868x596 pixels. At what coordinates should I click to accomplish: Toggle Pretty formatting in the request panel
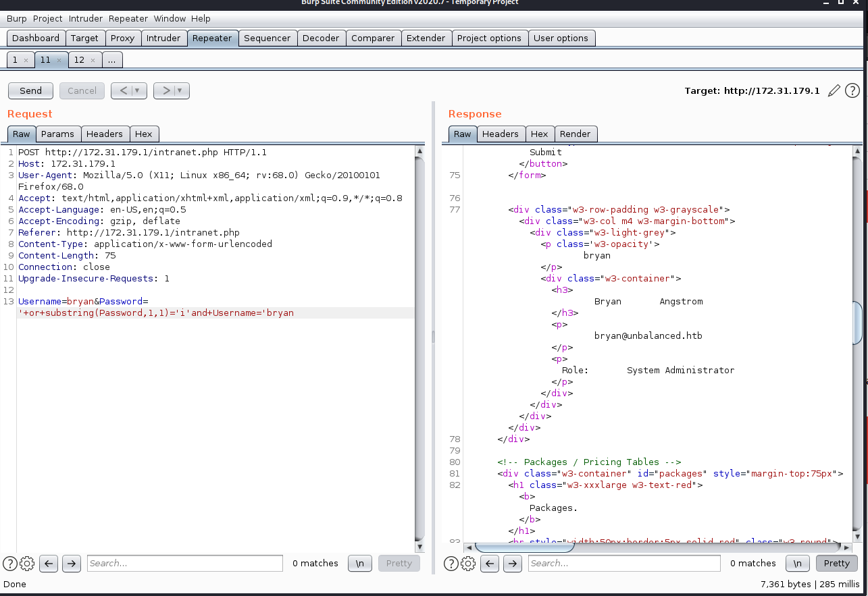click(x=399, y=564)
